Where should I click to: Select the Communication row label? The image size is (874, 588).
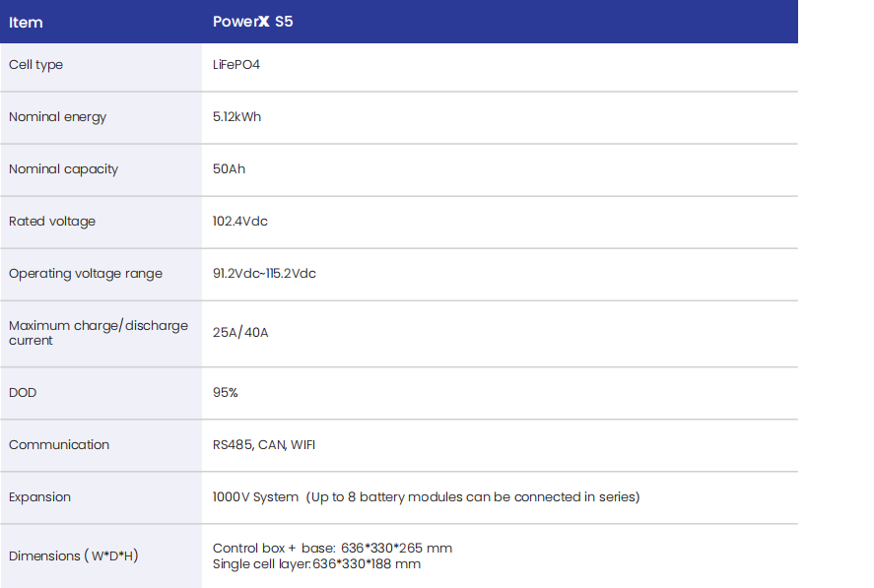pyautogui.click(x=59, y=445)
